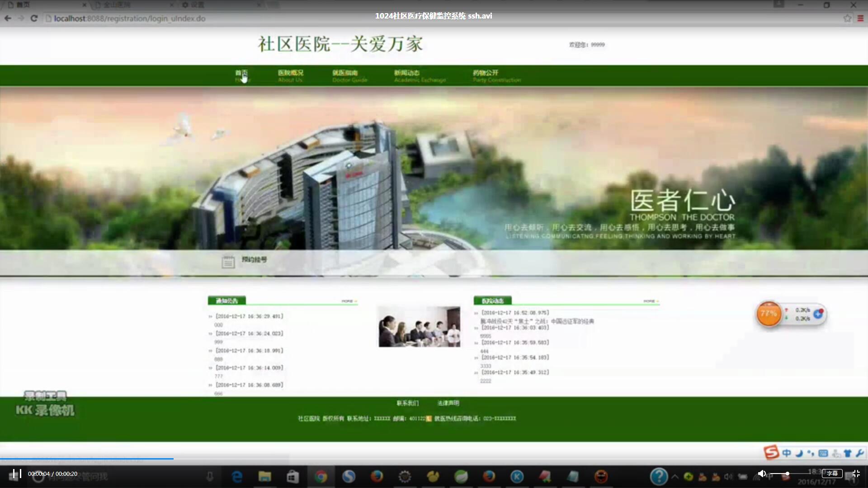Click the calendar icon beside 预约挂号

click(x=228, y=262)
